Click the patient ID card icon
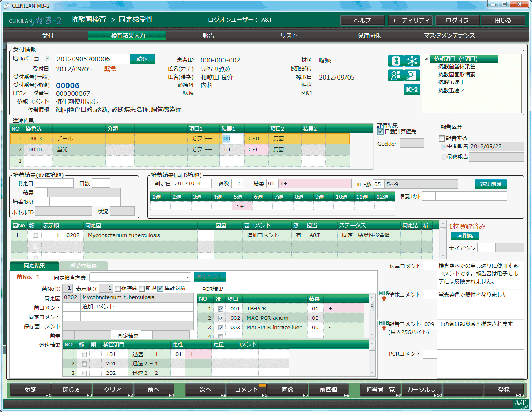This screenshot has width=532, height=412. coord(395,61)
